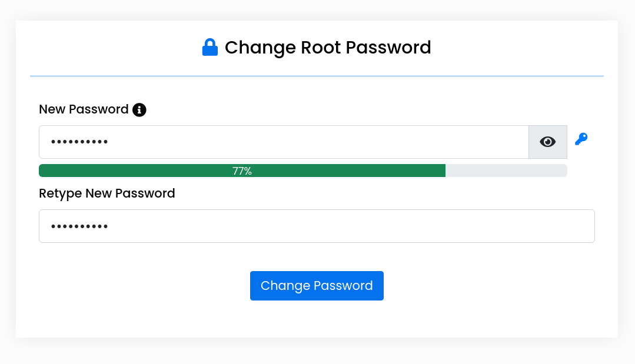Click the green password strength bar
Image resolution: width=635 pixels, height=364 pixels.
coord(147,171)
